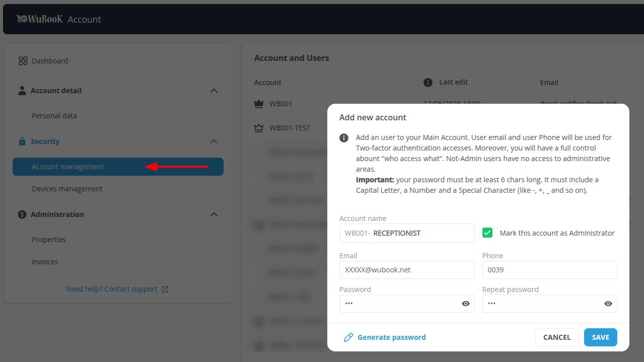
Task: Click the crown icon next to WB001-TEST
Action: point(259,128)
